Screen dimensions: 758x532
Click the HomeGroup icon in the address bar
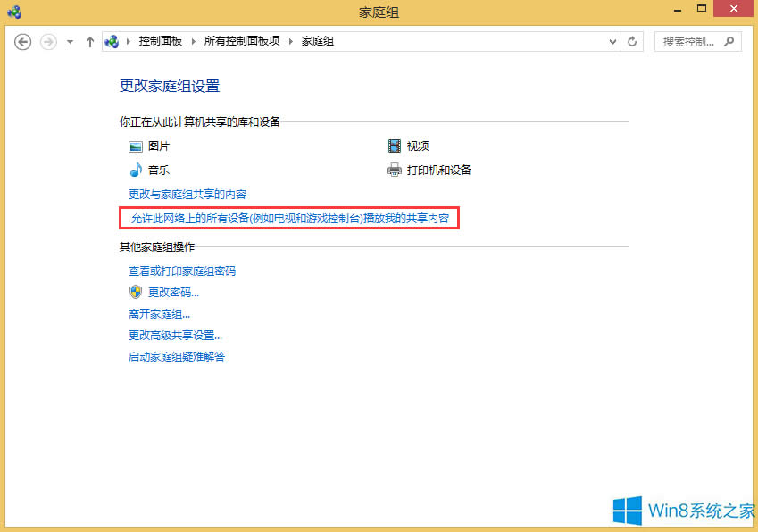coord(112,41)
